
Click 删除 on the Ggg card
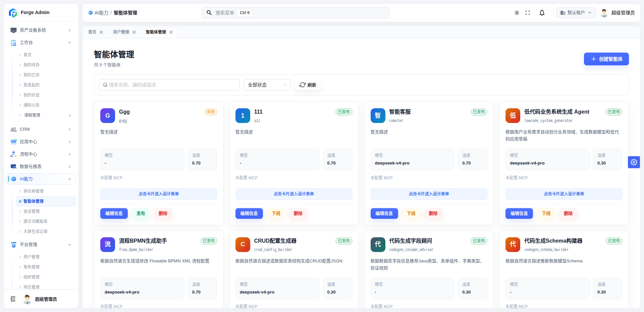pos(163,213)
